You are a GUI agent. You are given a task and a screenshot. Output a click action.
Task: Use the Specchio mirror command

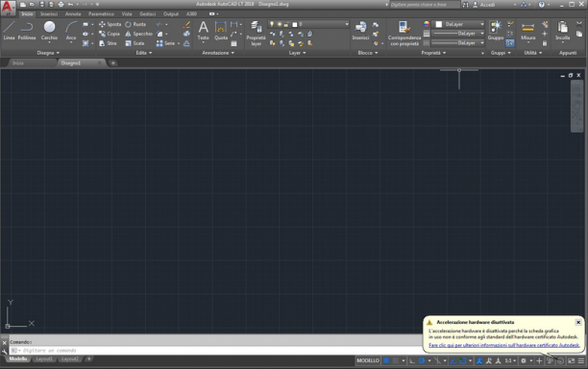pyautogui.click(x=138, y=34)
